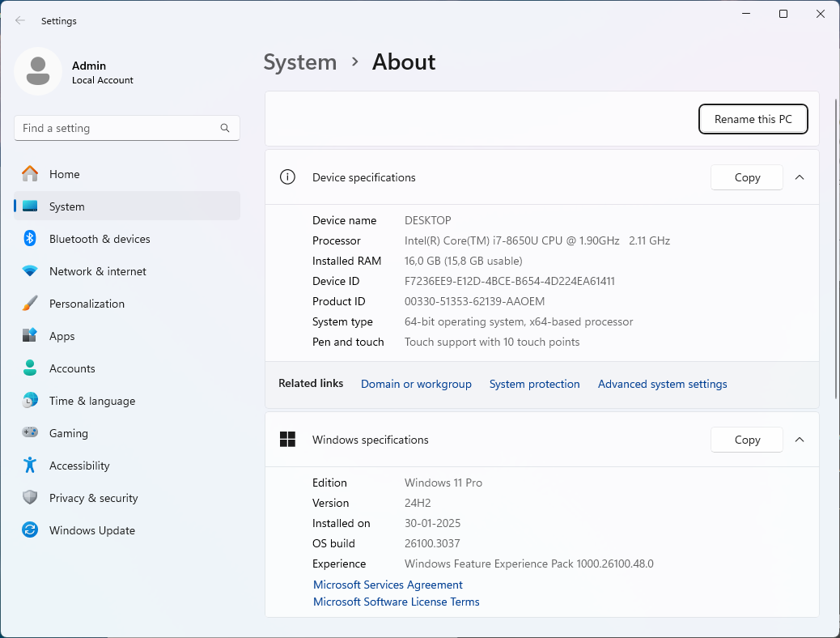Click the version value 24H2
Image resolution: width=840 pixels, height=638 pixels.
pos(418,503)
